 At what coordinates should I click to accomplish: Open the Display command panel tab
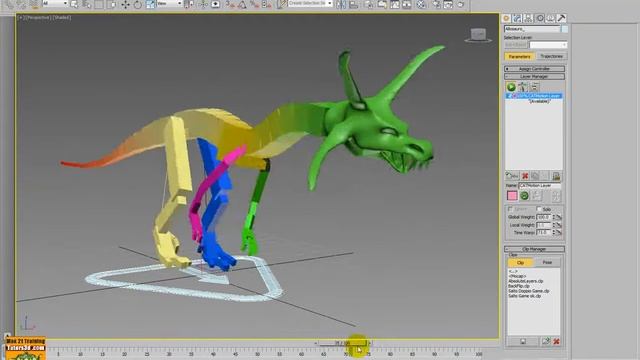click(x=550, y=18)
